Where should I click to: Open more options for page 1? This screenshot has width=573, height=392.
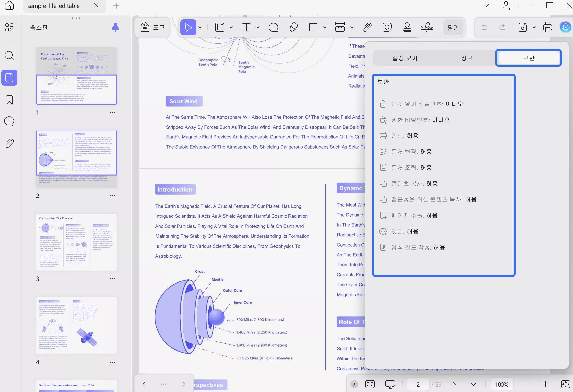click(113, 113)
